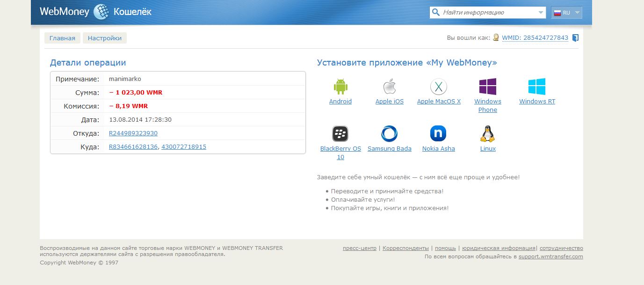Click the Android robot icon
644x285 pixels.
(340, 87)
